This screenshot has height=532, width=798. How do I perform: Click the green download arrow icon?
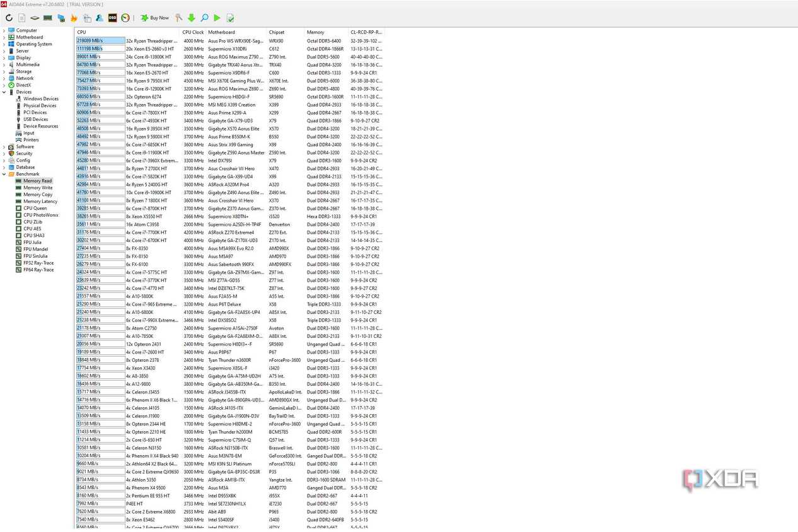pos(192,18)
